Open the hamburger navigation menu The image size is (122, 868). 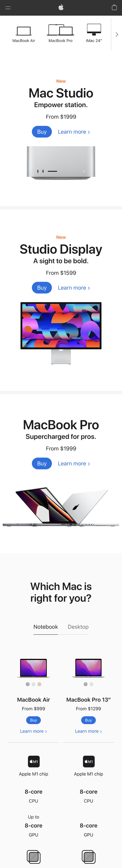8,7
